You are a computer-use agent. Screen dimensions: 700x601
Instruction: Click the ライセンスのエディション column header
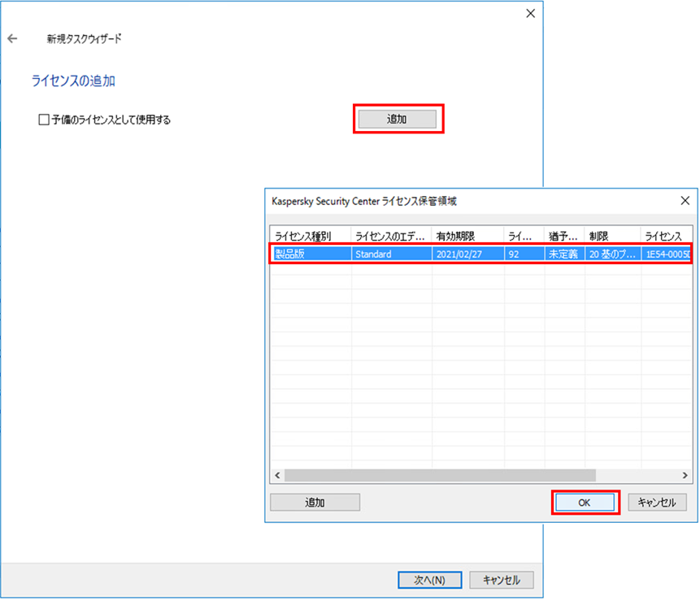(385, 235)
